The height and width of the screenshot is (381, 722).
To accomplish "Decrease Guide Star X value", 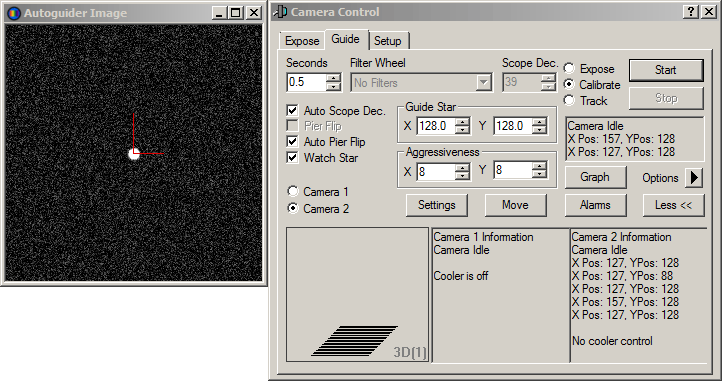I will point(462,130).
